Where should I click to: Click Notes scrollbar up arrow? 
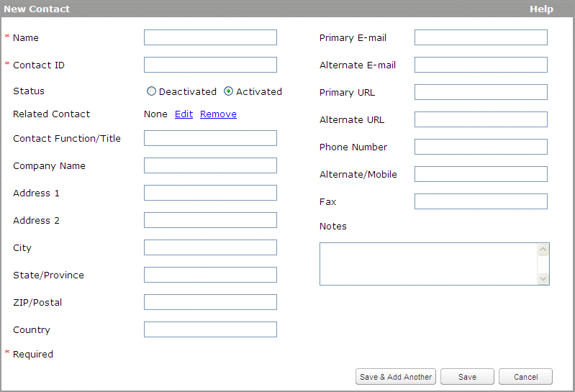[543, 250]
